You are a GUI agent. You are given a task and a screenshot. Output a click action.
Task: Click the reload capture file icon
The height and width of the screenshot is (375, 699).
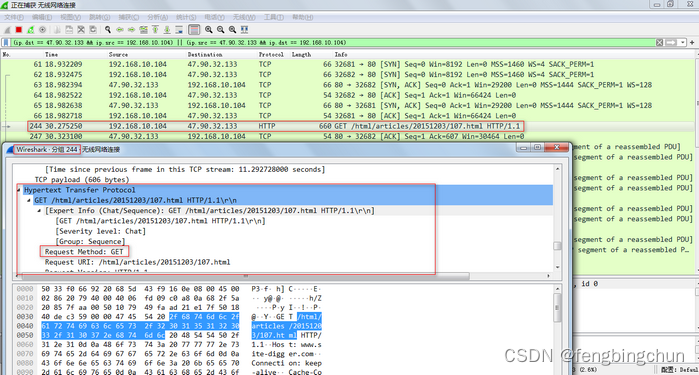93,30
